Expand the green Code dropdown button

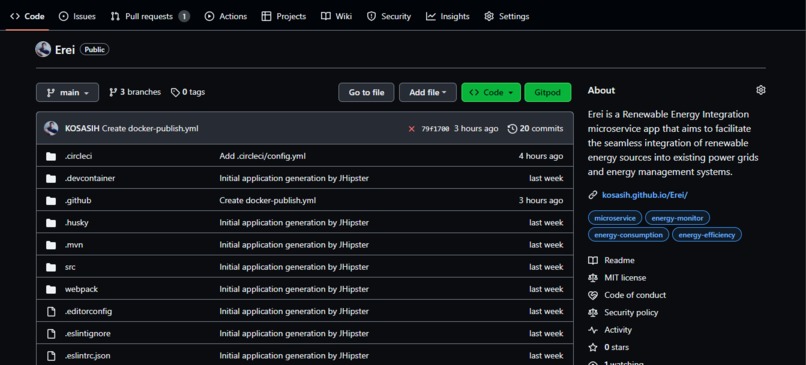[x=491, y=93]
